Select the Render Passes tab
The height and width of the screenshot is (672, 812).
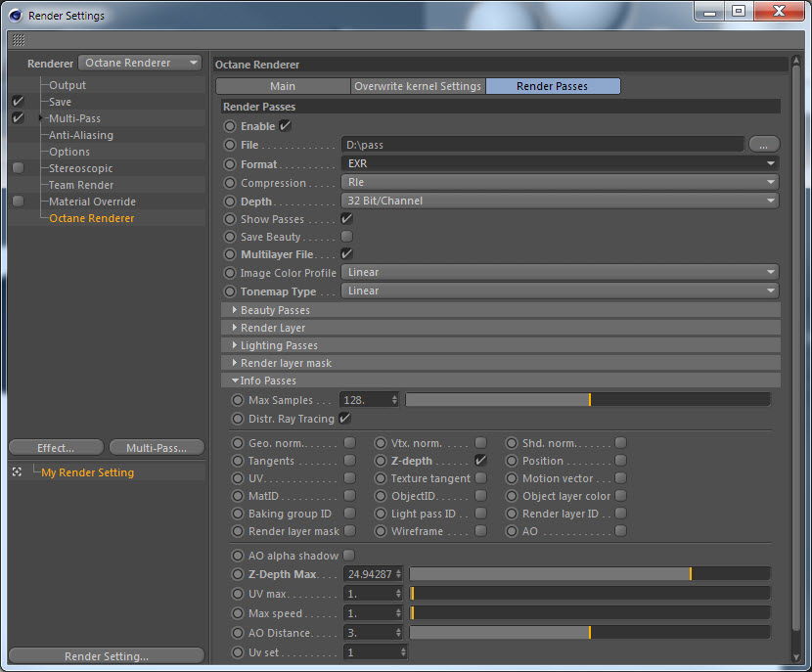(553, 86)
